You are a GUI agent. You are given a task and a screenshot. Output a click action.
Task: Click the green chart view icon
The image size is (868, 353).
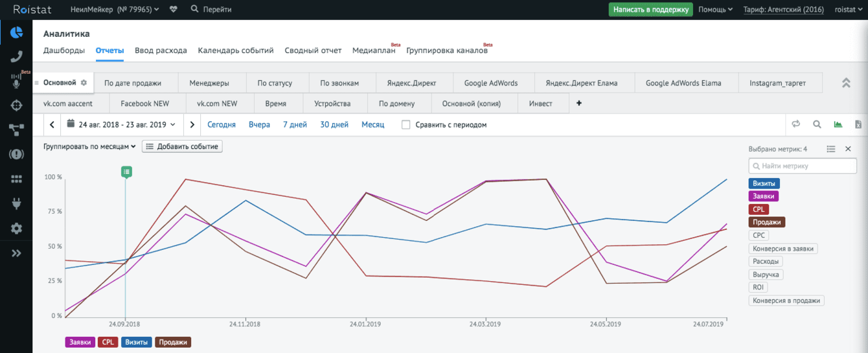838,124
